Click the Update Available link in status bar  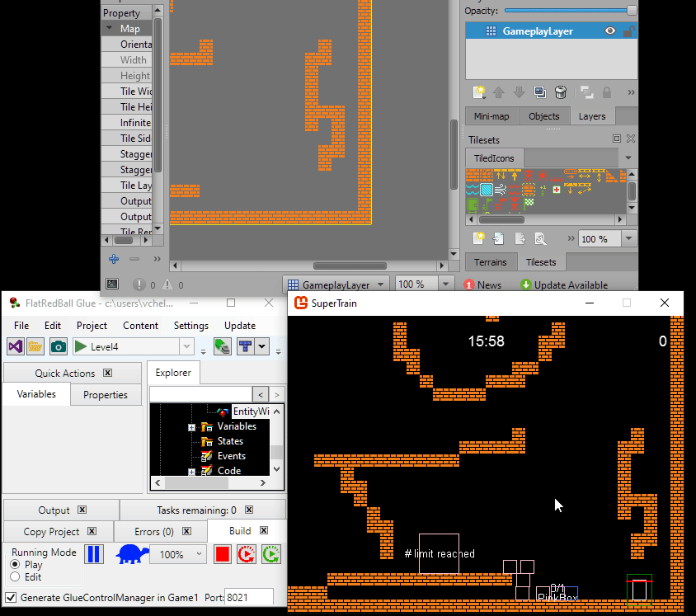564,284
